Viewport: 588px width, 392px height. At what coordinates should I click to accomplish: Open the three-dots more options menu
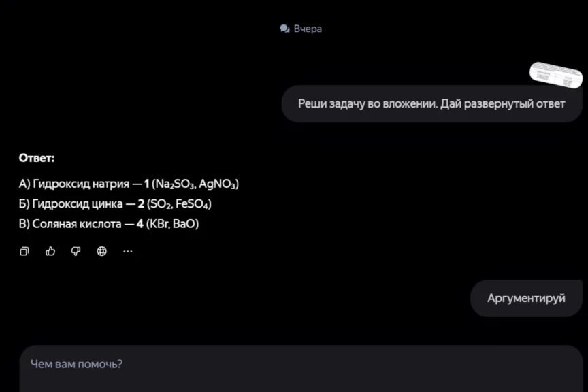(128, 251)
